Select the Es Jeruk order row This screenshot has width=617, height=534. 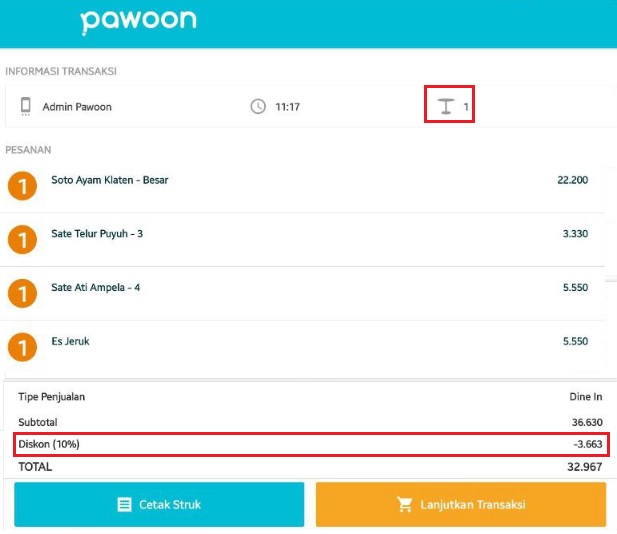(302, 347)
